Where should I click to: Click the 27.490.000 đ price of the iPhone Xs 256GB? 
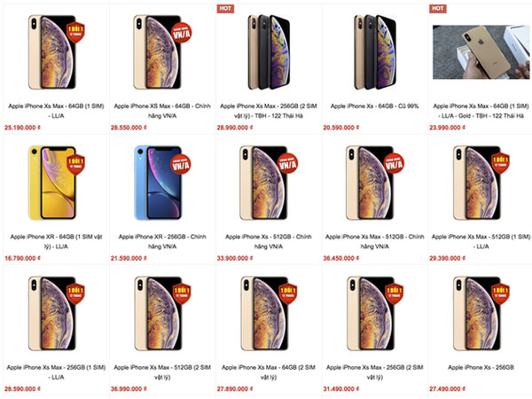coord(447,389)
